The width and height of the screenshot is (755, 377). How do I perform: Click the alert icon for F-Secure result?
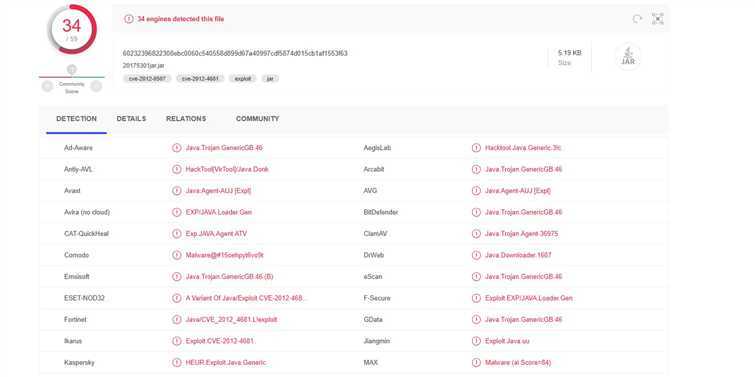(x=476, y=298)
